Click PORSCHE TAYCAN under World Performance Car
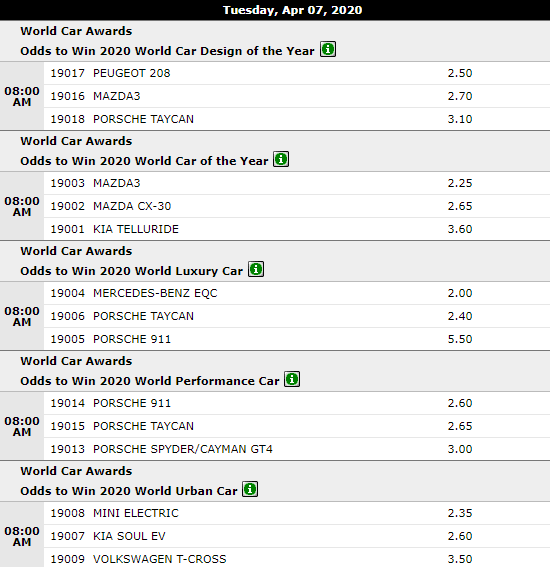Viewport: 550px width, 567px height. point(143,426)
